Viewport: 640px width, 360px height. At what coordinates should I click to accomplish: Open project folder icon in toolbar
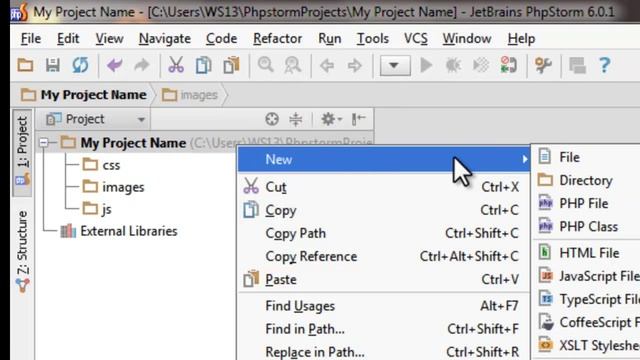25,65
